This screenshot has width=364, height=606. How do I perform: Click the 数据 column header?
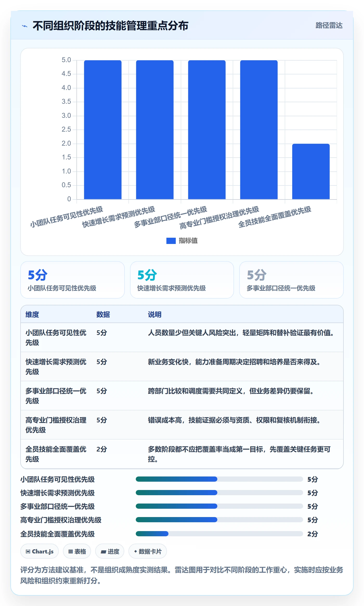pos(103,314)
